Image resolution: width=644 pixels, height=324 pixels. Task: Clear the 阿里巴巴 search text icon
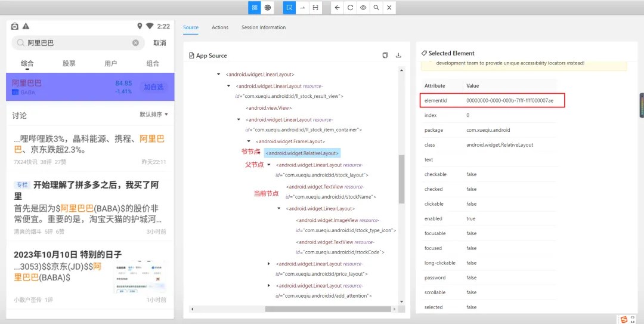click(x=135, y=43)
